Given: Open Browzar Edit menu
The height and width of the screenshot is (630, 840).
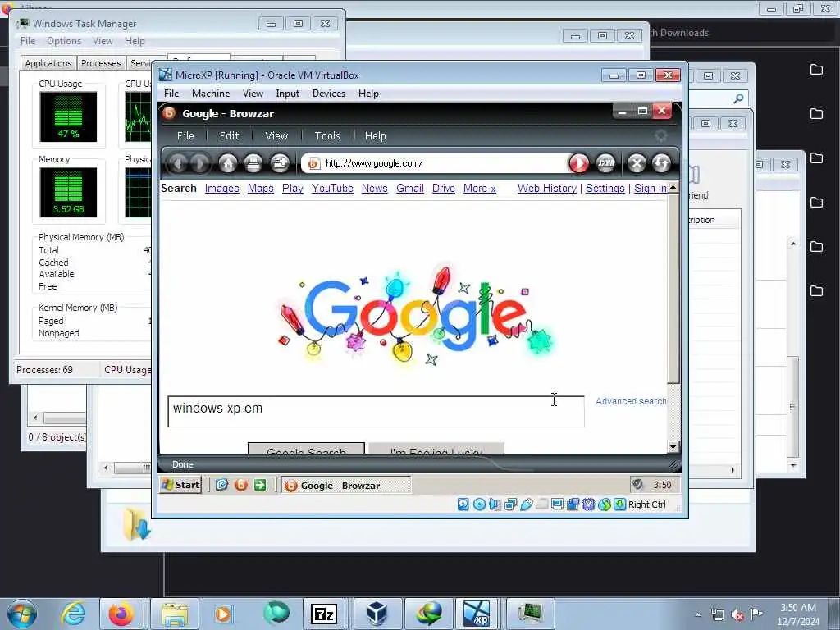Looking at the screenshot, I should pyautogui.click(x=230, y=136).
